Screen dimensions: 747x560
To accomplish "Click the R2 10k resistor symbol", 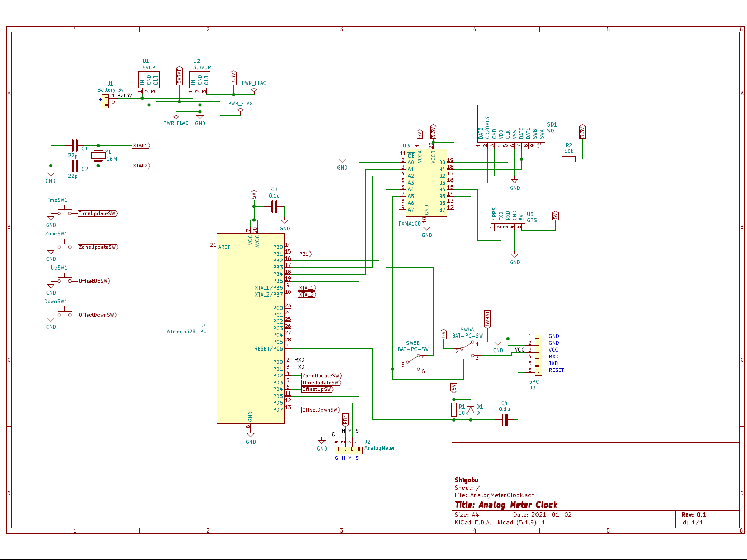I will [x=569, y=159].
